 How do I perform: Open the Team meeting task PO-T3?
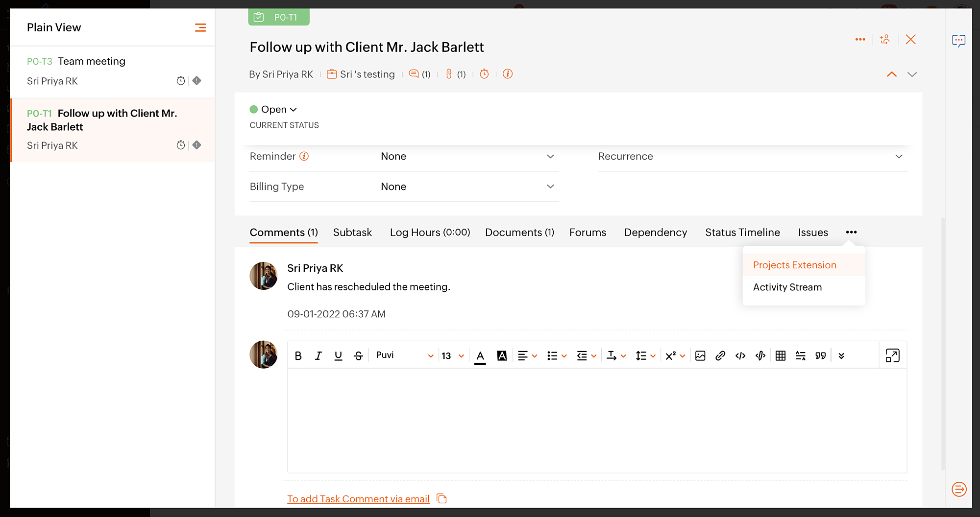92,61
